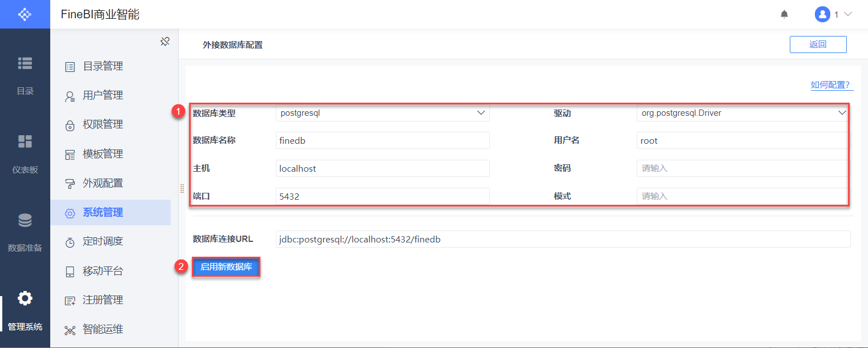Click the FineBI logo icon
The image size is (868, 348).
tap(25, 14)
